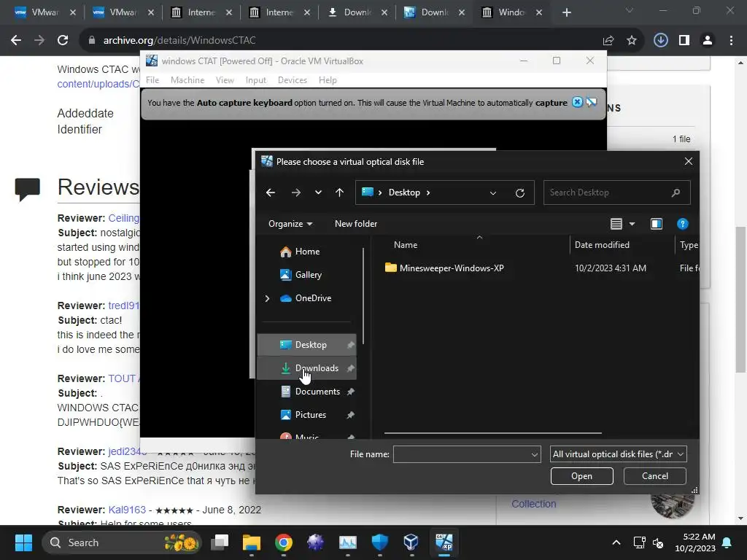Viewport: 747px width, 560px height.
Task: Toggle Chrome side panel
Action: coord(684,41)
